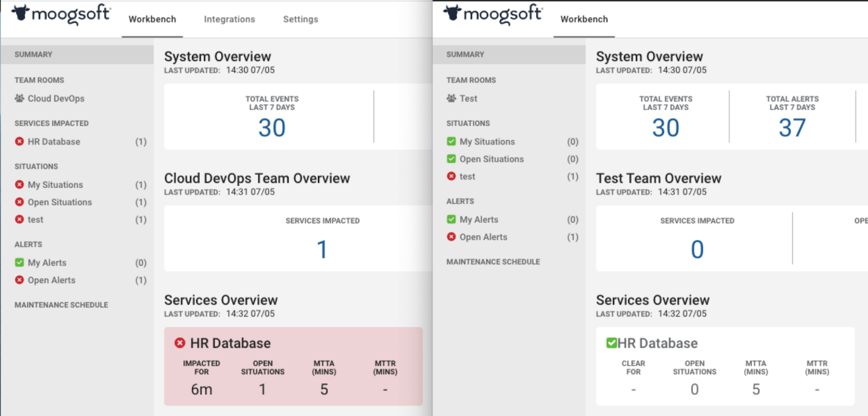Click HR Database title on the white card
Image resolution: width=868 pixels, height=416 pixels.
click(658, 343)
